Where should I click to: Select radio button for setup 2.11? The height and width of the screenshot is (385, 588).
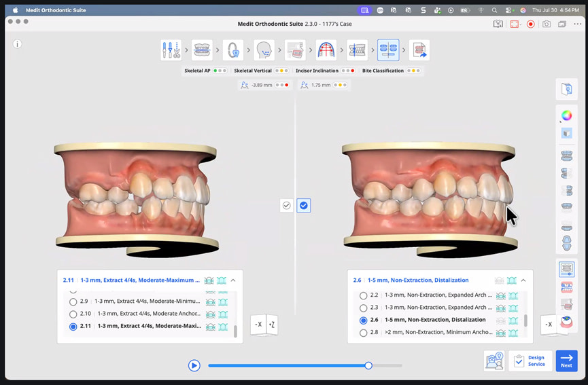tap(73, 326)
